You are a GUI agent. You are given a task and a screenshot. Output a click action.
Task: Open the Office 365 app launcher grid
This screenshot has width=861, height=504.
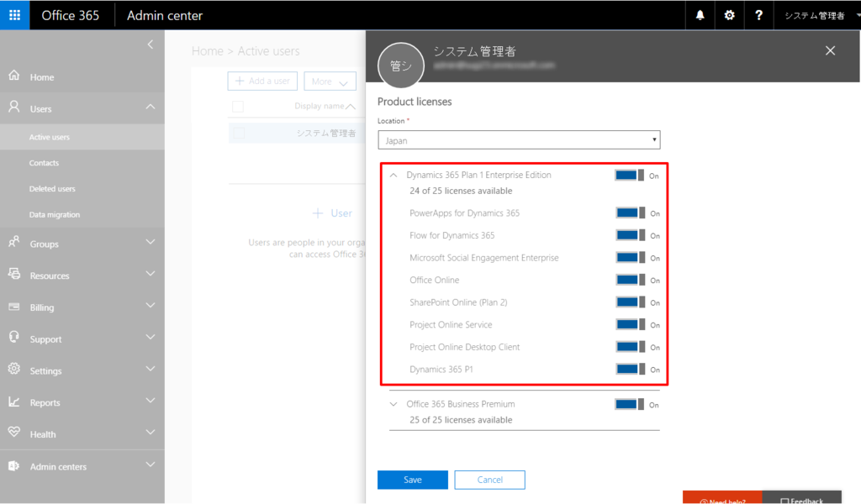[x=15, y=15]
